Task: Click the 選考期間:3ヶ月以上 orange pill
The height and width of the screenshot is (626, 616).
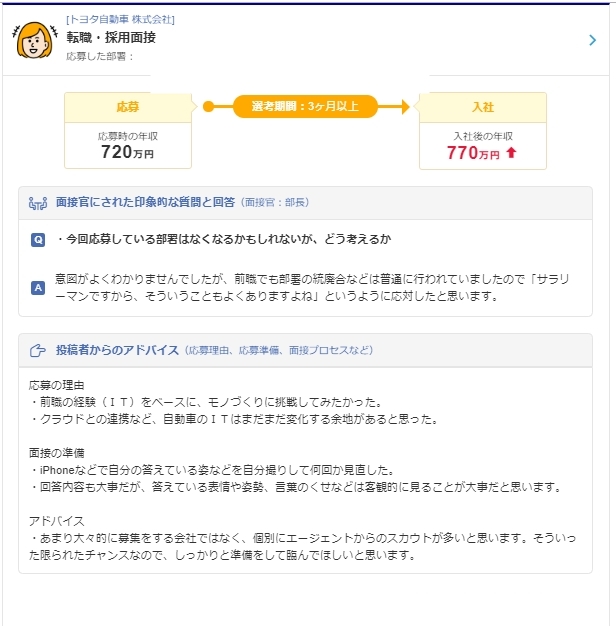Action: [305, 107]
